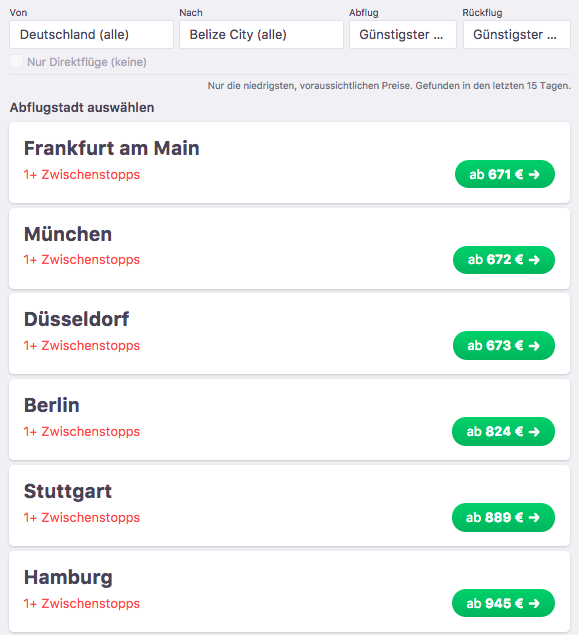The width and height of the screenshot is (579, 635).
Task: Click the arrow icon on Düsseldorf price button
Action: click(534, 345)
